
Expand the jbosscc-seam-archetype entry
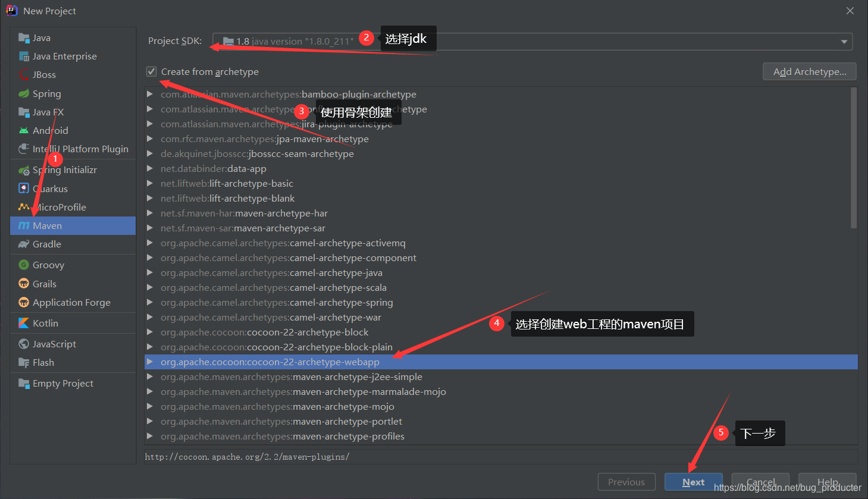150,153
